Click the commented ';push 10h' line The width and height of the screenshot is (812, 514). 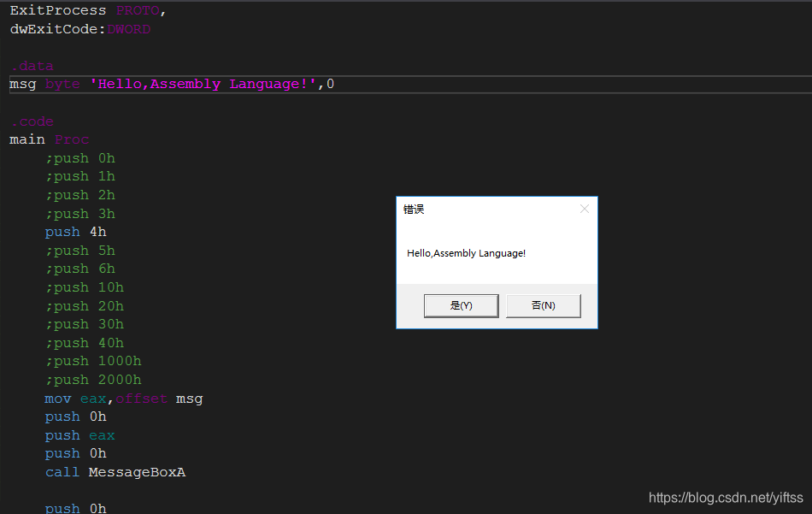[x=85, y=287]
